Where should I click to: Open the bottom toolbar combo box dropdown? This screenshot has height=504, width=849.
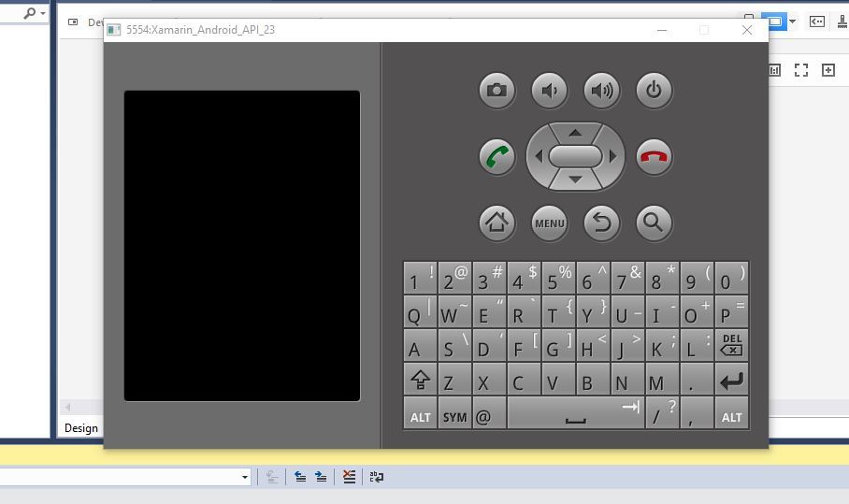click(x=245, y=477)
